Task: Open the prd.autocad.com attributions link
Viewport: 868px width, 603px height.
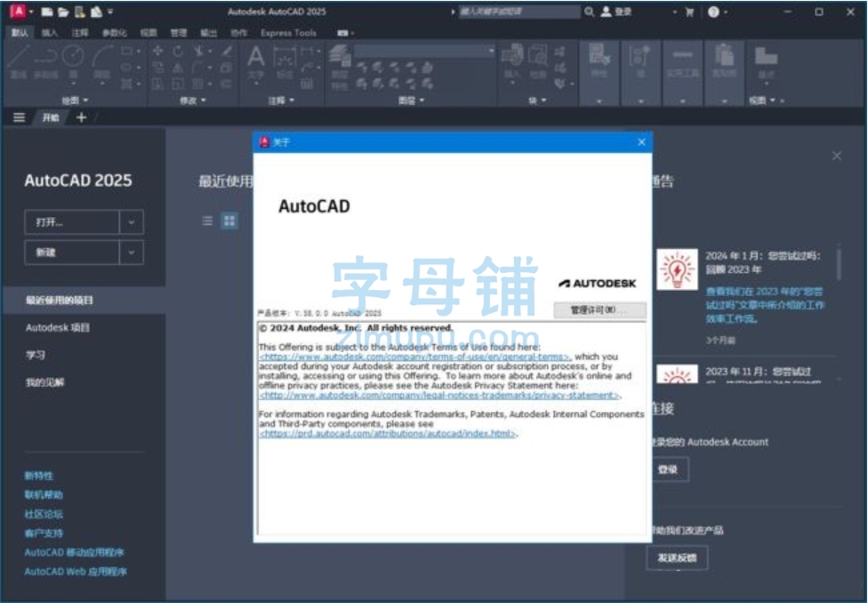Action: point(388,433)
